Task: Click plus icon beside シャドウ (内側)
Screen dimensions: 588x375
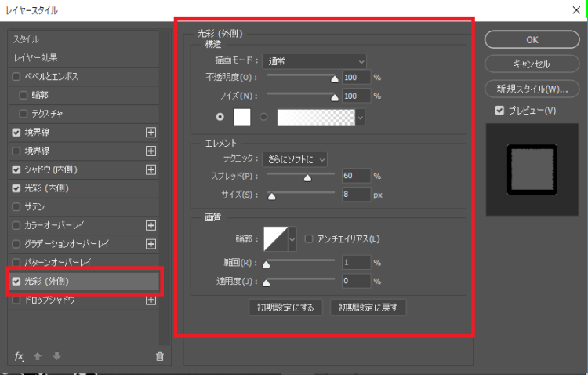Action: point(151,169)
